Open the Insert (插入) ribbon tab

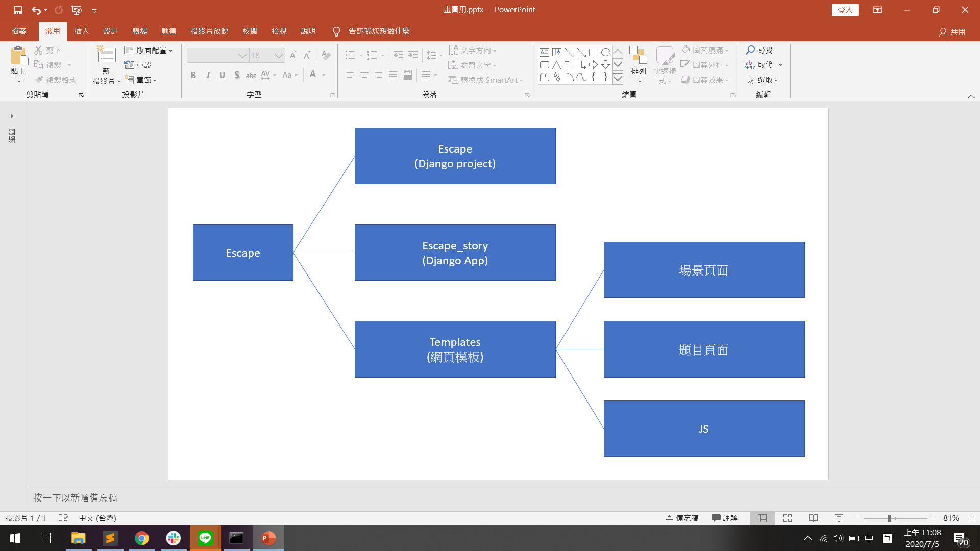pyautogui.click(x=81, y=31)
